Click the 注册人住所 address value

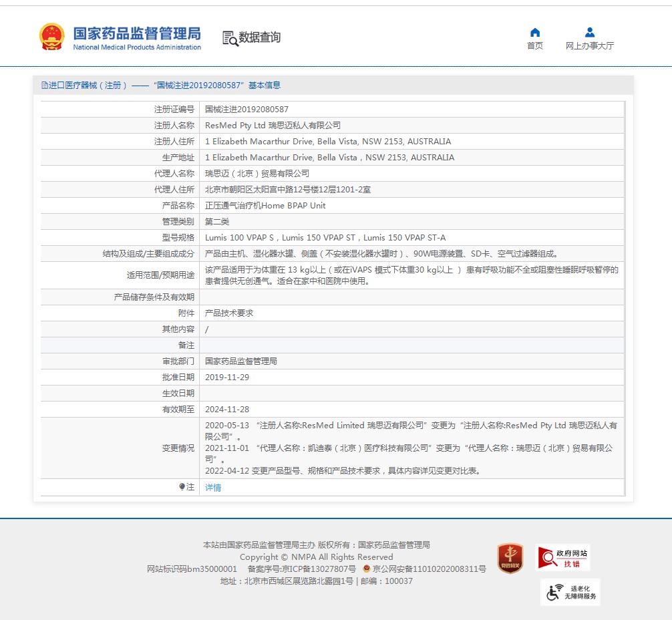tap(328, 142)
